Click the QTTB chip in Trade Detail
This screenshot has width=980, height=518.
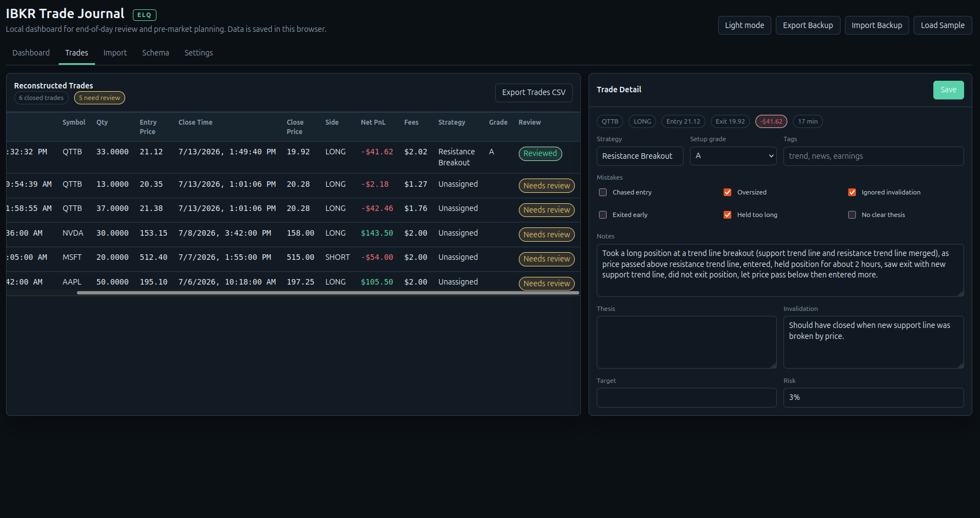point(610,121)
